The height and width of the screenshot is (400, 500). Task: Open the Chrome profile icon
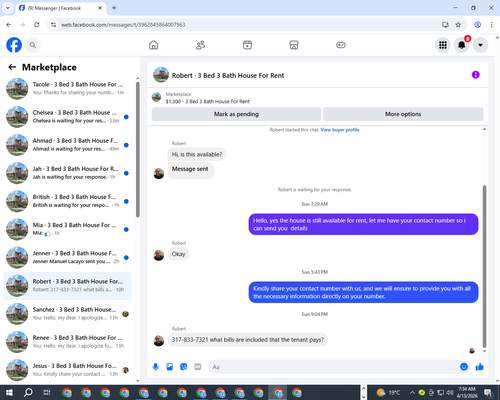(x=478, y=25)
